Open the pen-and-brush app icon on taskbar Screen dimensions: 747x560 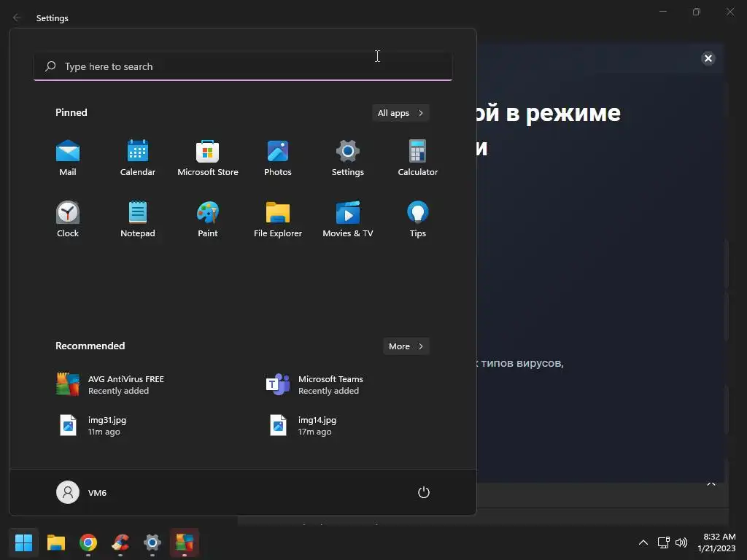(120, 542)
